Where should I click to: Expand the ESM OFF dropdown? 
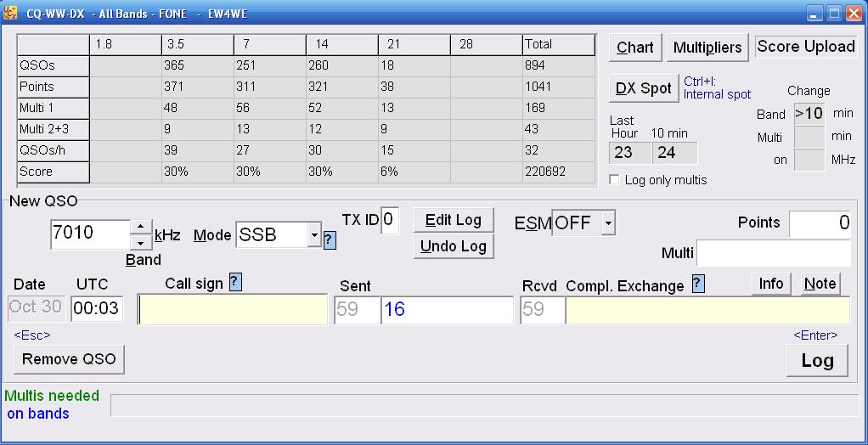click(x=606, y=223)
